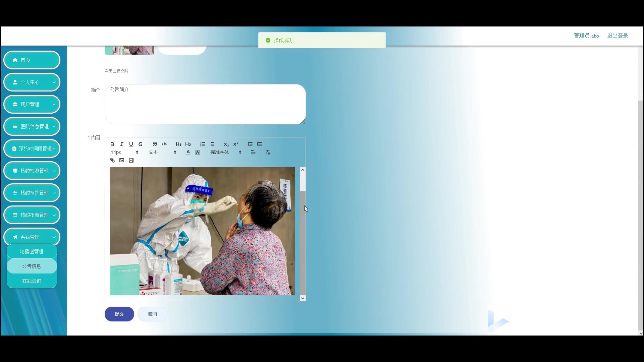Viewport: 644px width, 362px height.
Task: Click 退出登录 logout link
Action: point(618,36)
